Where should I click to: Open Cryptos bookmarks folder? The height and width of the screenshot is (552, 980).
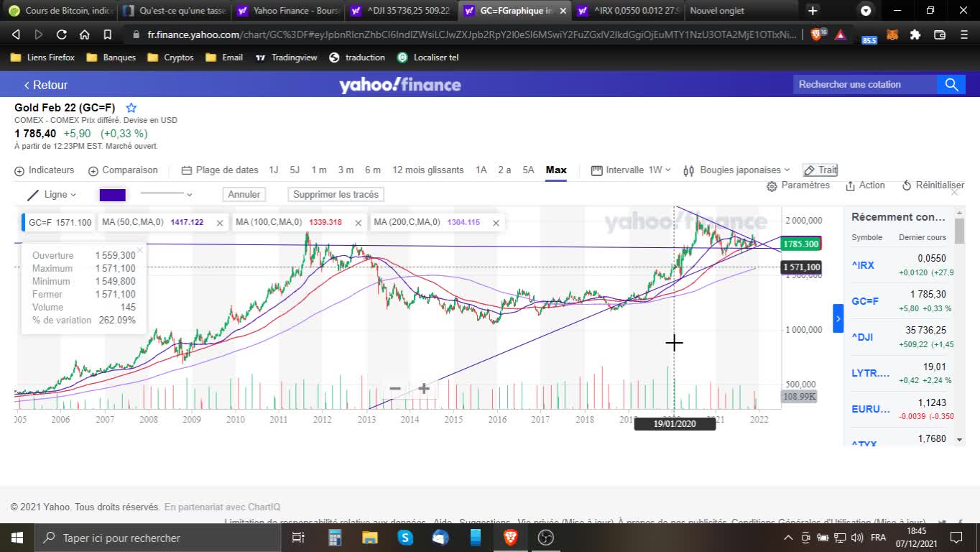170,57
